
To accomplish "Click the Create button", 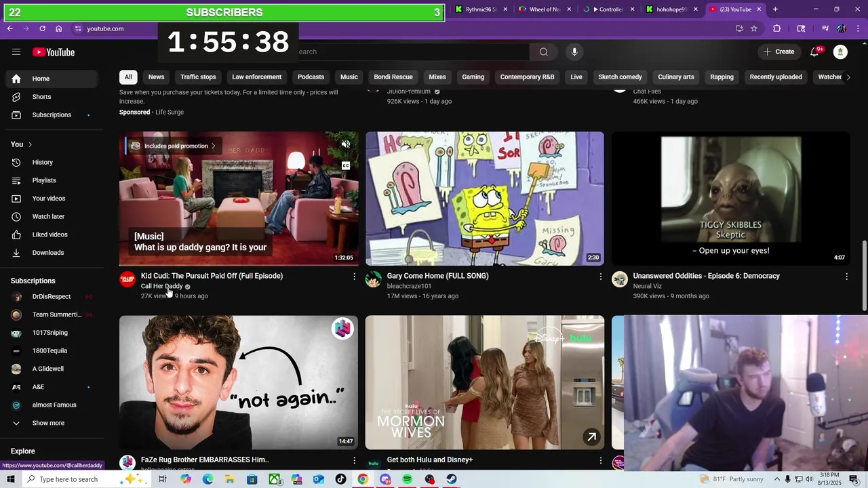I will point(778,52).
